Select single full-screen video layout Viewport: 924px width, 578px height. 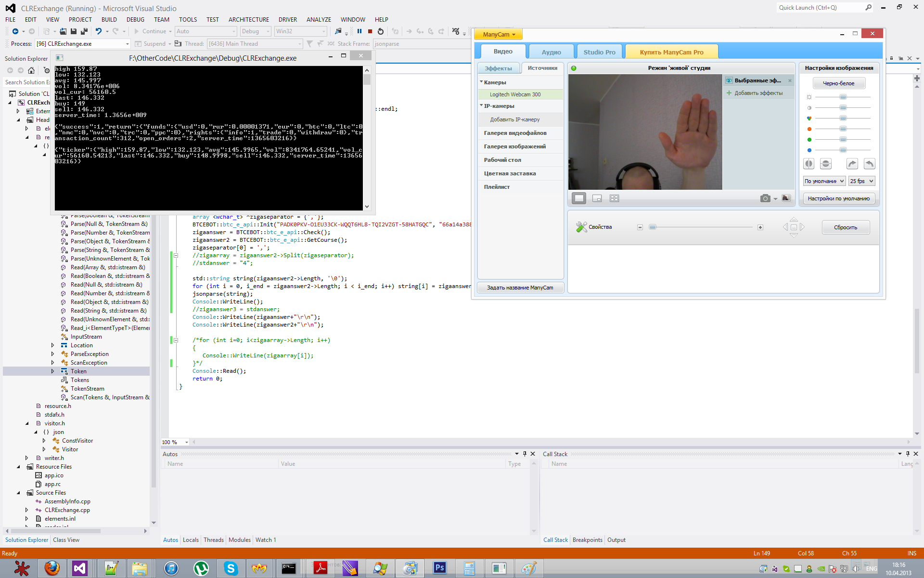click(579, 198)
